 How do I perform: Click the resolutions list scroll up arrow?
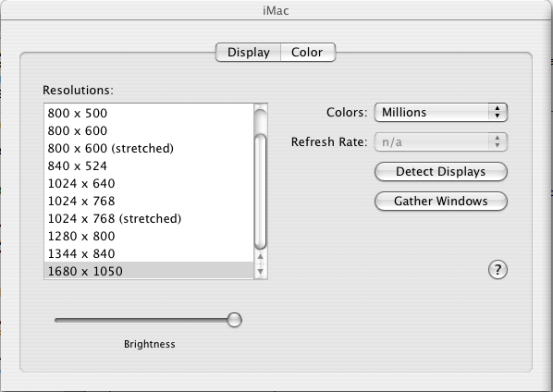(260, 257)
